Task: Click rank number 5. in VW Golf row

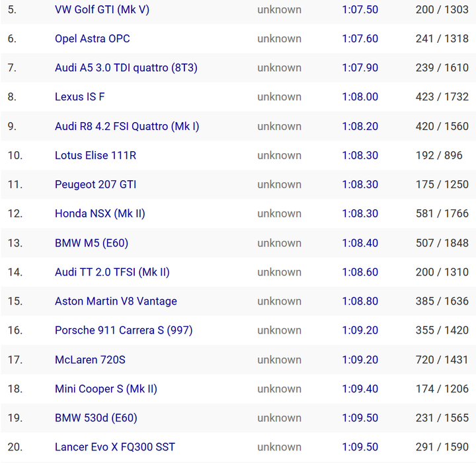Action: (x=12, y=10)
